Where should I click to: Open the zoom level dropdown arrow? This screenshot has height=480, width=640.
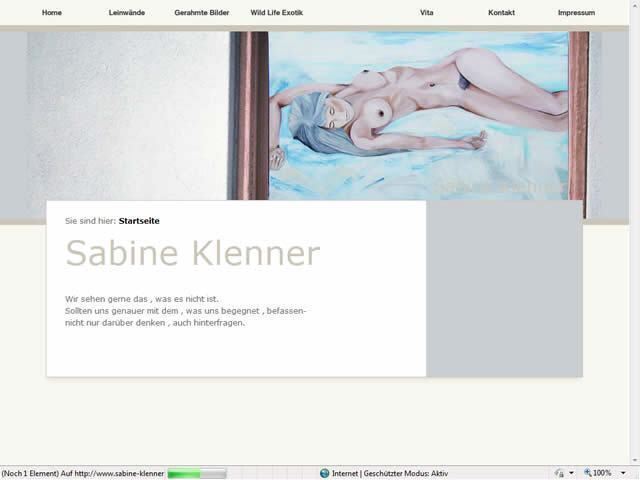[x=623, y=473]
